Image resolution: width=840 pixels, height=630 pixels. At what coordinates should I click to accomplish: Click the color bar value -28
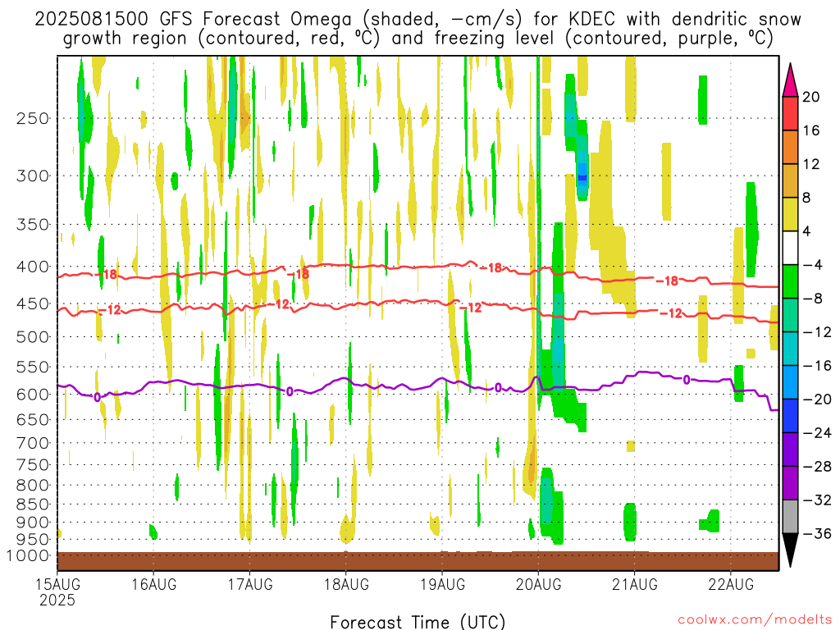point(817,467)
